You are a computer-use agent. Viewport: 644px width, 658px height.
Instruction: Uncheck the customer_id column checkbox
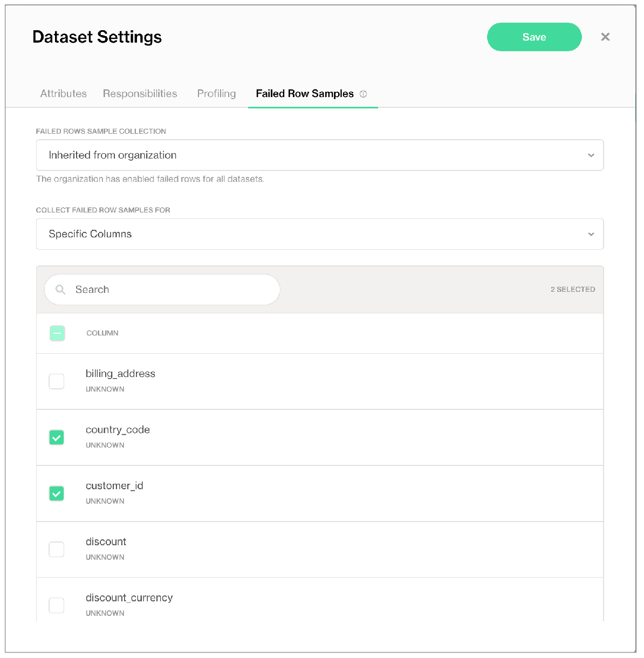coord(57,493)
